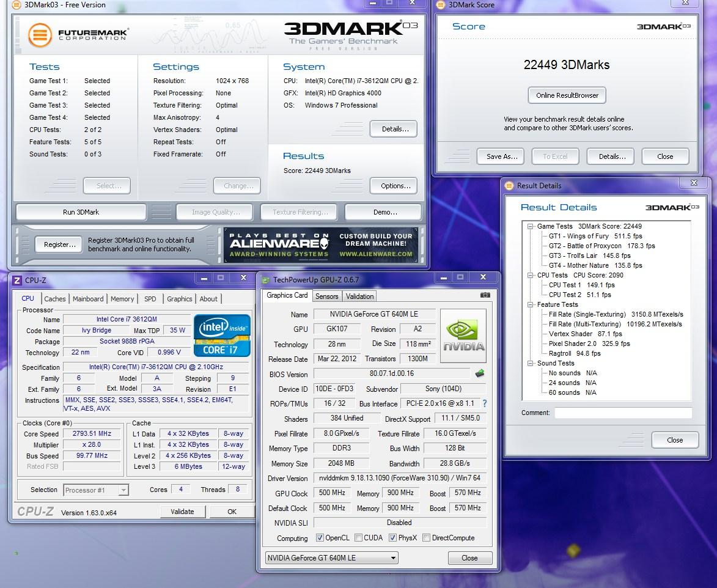Viewport: 717px width, 588px height.
Task: Click the NVIDIA logo in GPU-Z
Action: (x=463, y=336)
